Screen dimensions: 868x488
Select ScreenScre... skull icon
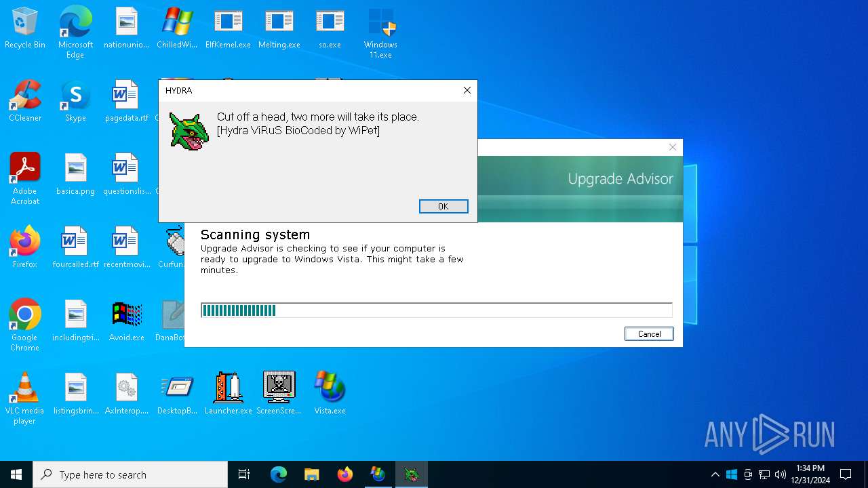pos(279,394)
